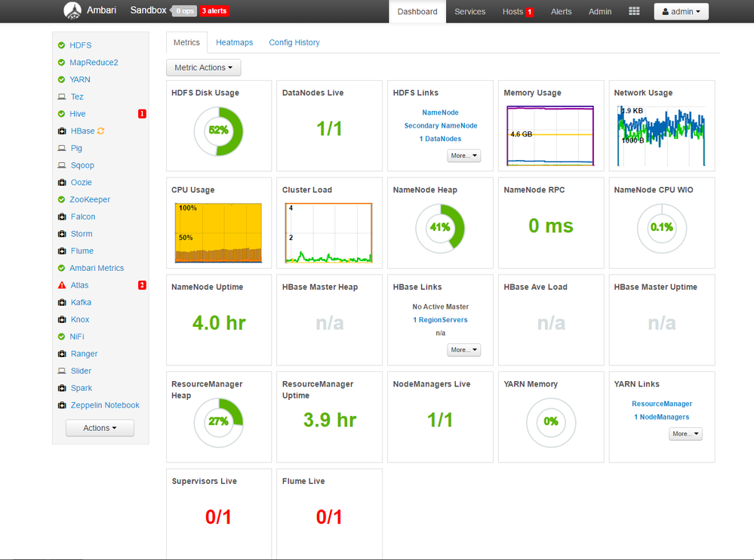Viewport: 754px width, 560px height.
Task: Click the Spark maintenance mode icon
Action: tap(62, 388)
